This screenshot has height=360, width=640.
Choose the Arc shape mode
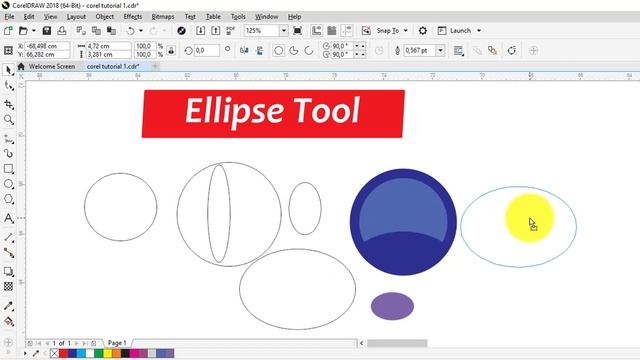(309, 50)
